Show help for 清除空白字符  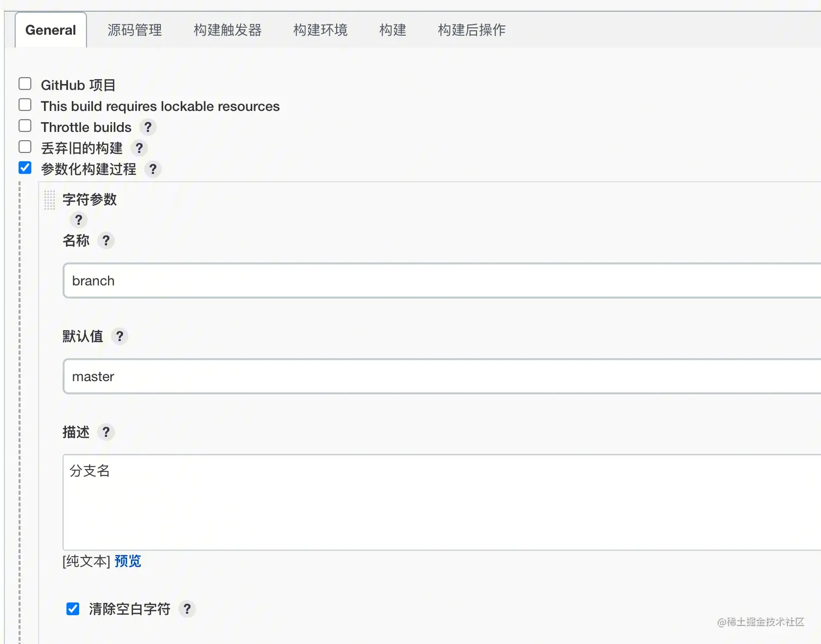point(187,609)
